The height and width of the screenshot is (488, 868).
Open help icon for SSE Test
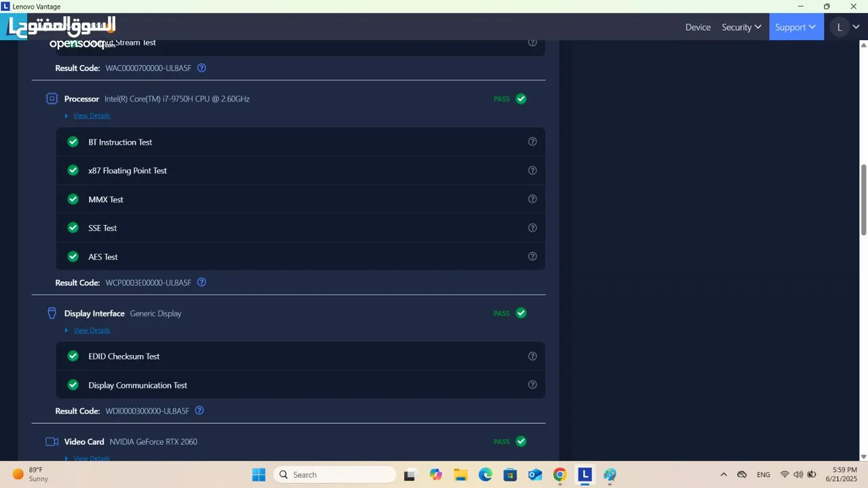point(532,228)
